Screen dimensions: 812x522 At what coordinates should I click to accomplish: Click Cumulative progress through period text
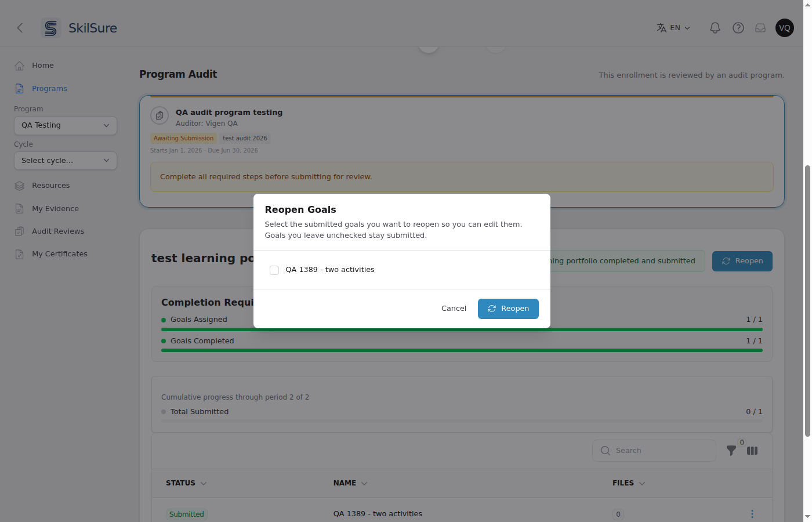coord(235,397)
